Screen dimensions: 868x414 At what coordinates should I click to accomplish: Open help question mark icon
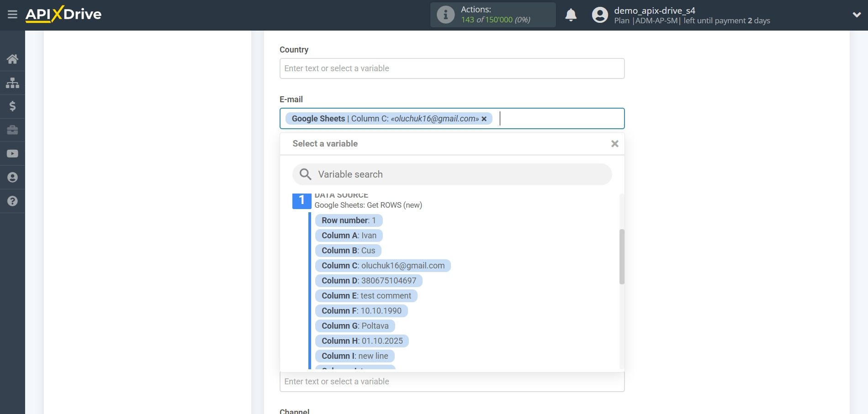click(12, 201)
